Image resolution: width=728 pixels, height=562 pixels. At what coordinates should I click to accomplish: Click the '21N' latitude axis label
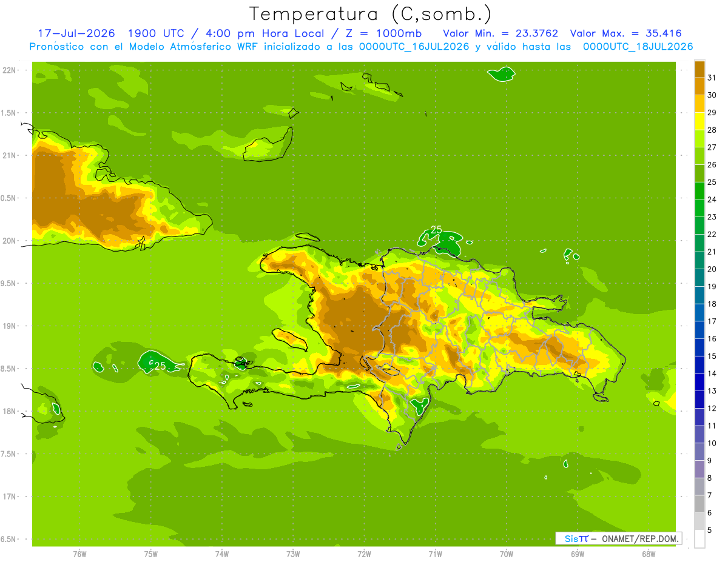pyautogui.click(x=10, y=156)
